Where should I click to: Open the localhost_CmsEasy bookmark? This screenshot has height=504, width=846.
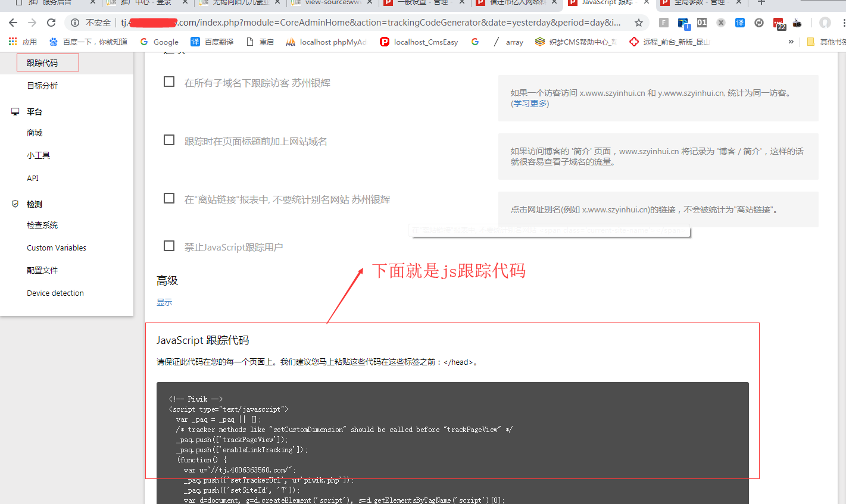point(419,42)
